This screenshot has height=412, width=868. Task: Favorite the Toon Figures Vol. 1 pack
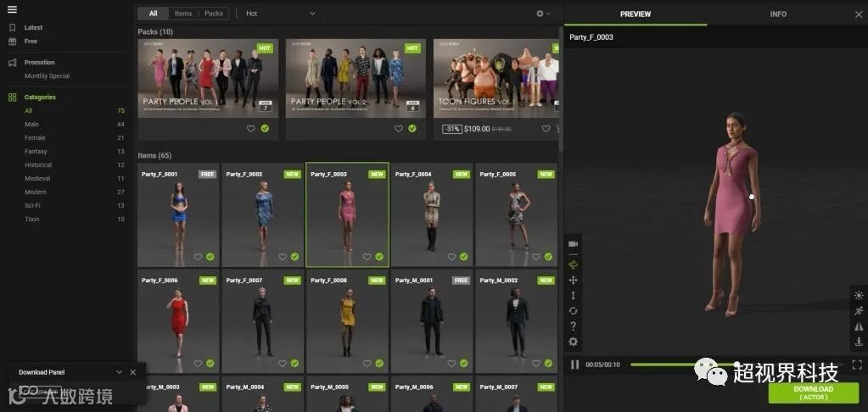coord(546,128)
